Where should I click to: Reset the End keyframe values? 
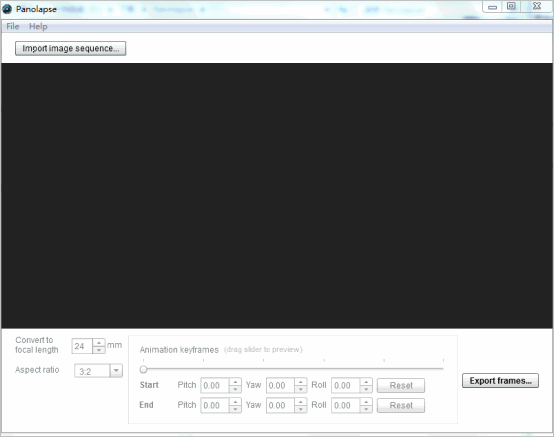[x=401, y=405]
